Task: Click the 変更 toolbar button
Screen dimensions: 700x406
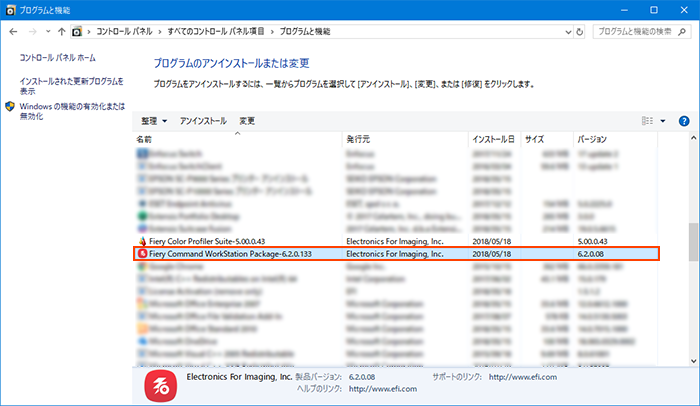Action: tap(247, 121)
